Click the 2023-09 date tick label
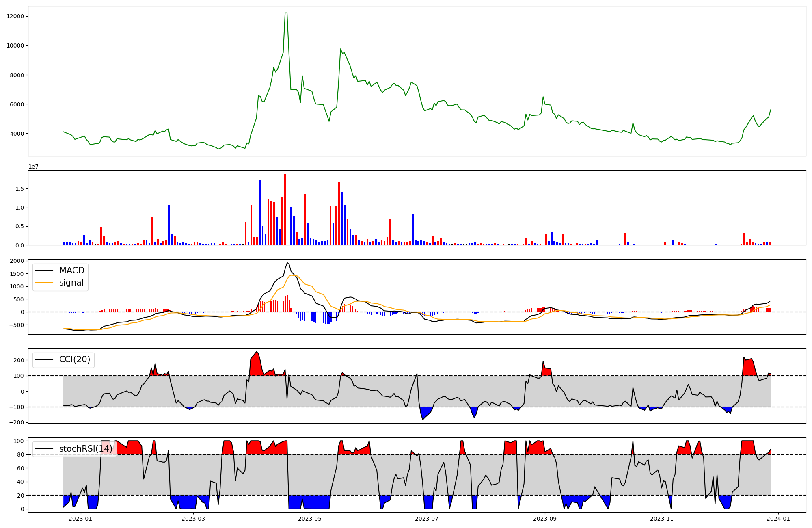Viewport: 812px width, 528px height. coord(544,519)
